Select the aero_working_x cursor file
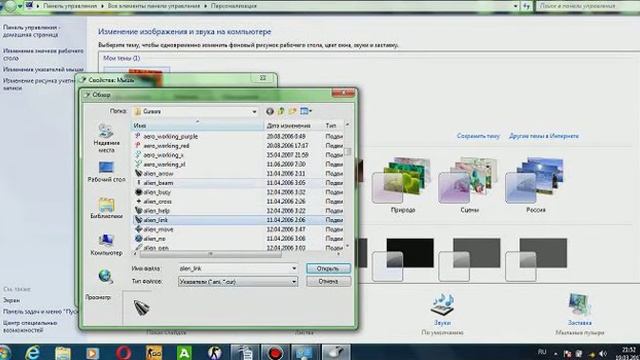The image size is (640, 360). click(163, 155)
